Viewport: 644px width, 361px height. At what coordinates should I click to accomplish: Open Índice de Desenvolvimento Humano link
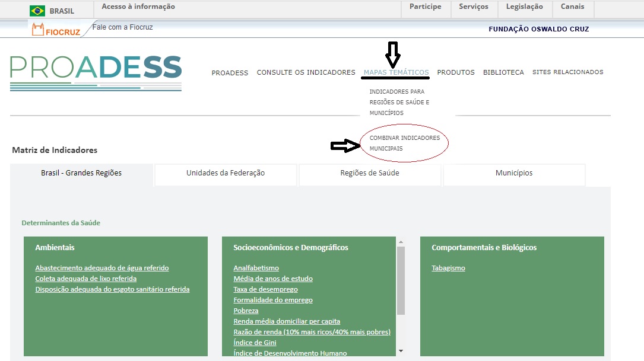pos(290,353)
